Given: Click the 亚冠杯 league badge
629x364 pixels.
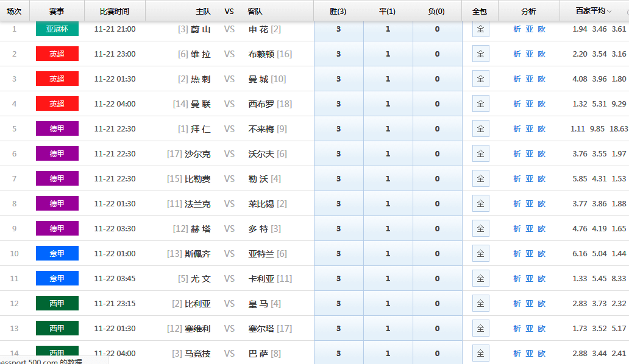Looking at the screenshot, I should 57,29.
